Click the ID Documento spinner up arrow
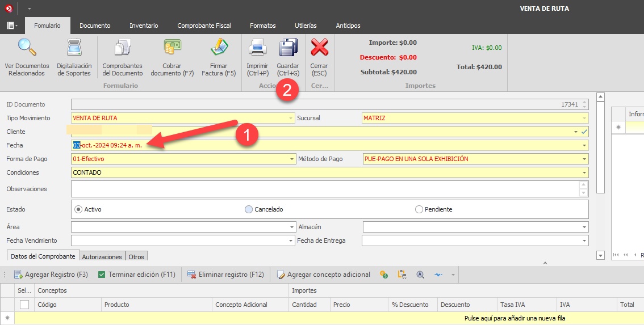This screenshot has width=644, height=325. coord(584,102)
